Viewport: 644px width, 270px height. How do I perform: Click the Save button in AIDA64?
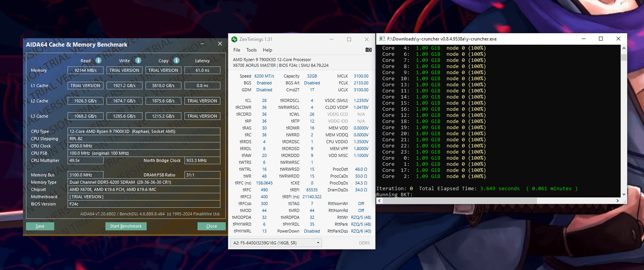coord(40,226)
